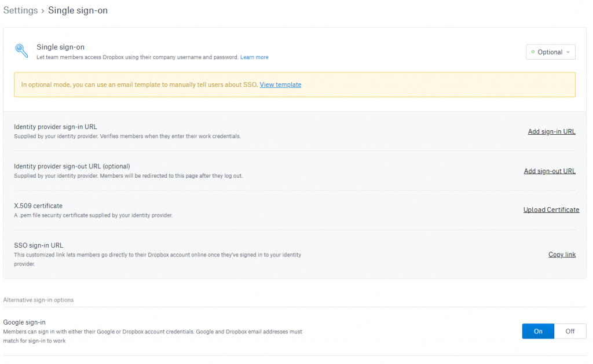The width and height of the screenshot is (593, 364).
Task: Select the 'Single sign-on' breadcrumb title
Action: pos(78,10)
